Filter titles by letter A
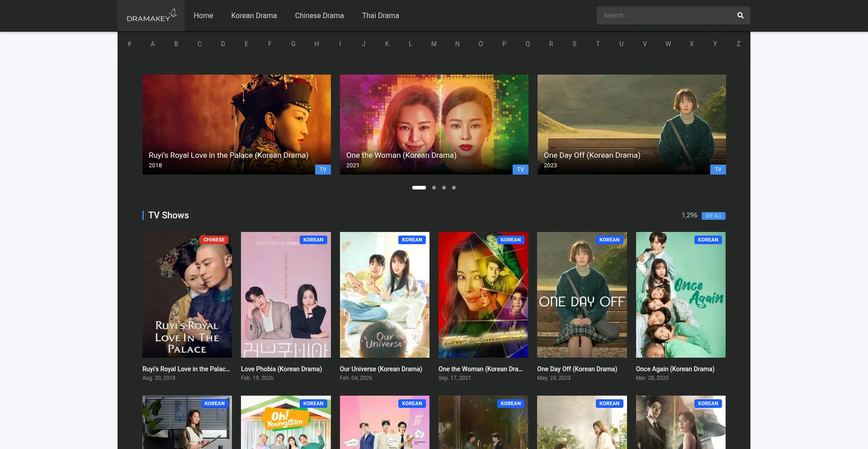 (153, 44)
